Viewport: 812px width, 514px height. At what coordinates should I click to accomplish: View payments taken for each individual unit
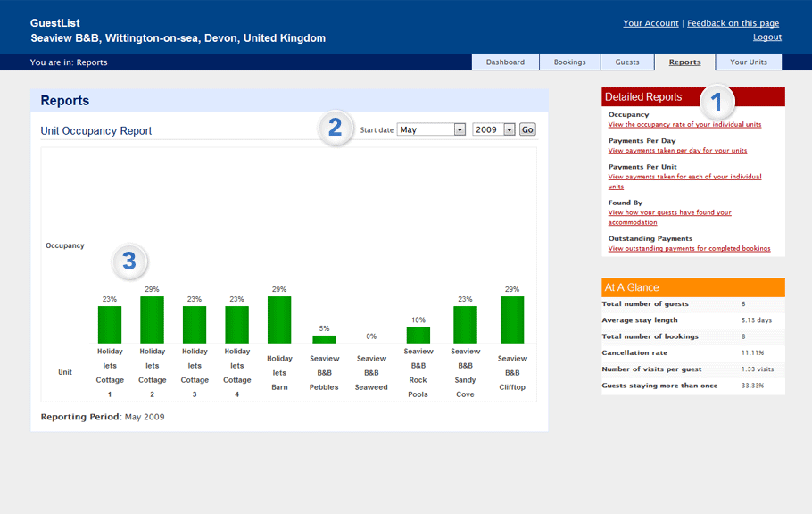point(684,181)
